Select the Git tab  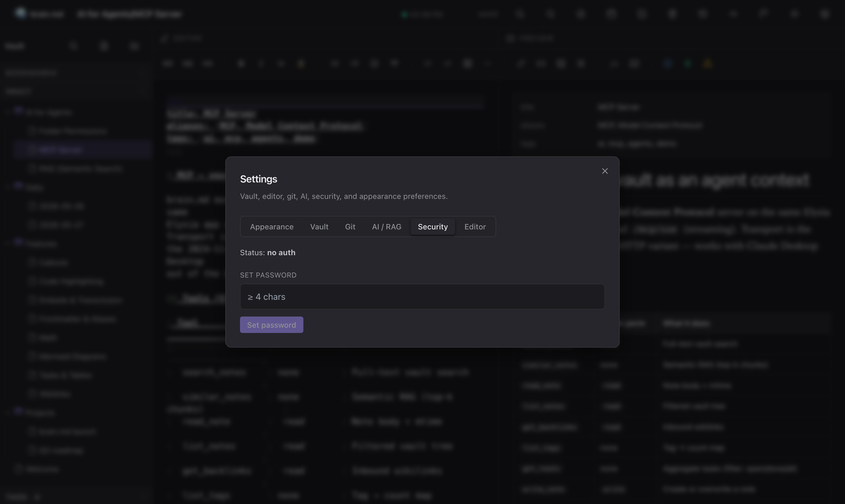coord(350,226)
